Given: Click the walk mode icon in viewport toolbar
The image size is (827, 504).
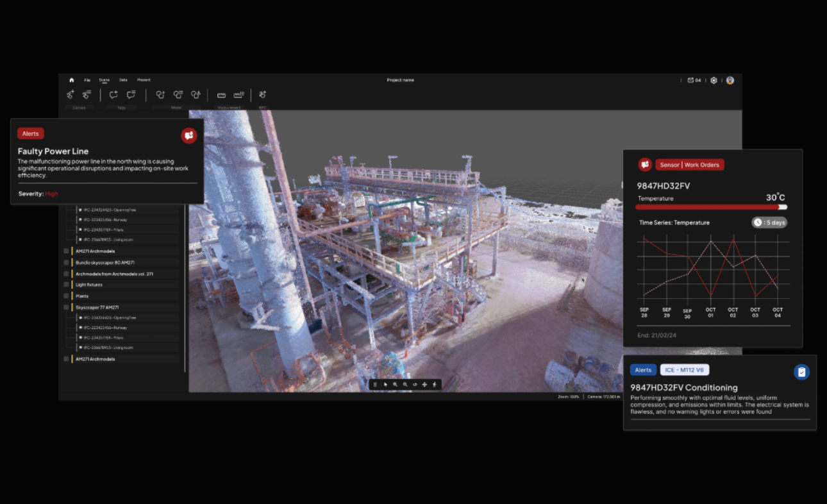Looking at the screenshot, I should point(434,384).
